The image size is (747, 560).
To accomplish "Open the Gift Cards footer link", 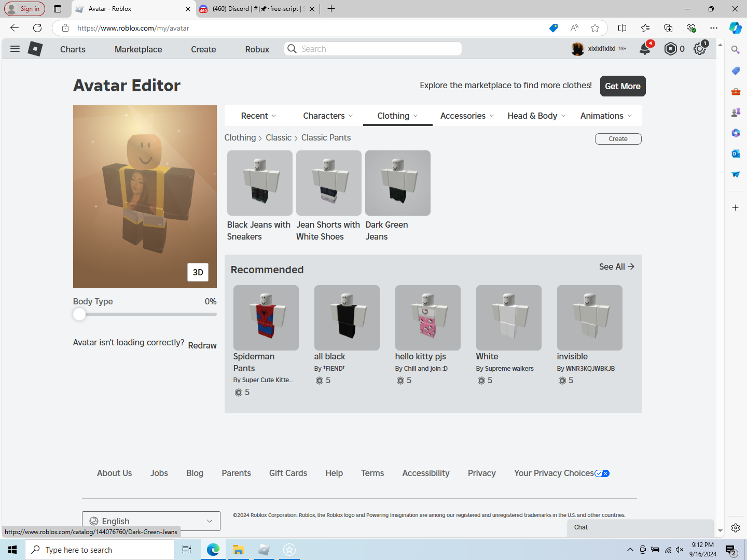I will pos(288,473).
